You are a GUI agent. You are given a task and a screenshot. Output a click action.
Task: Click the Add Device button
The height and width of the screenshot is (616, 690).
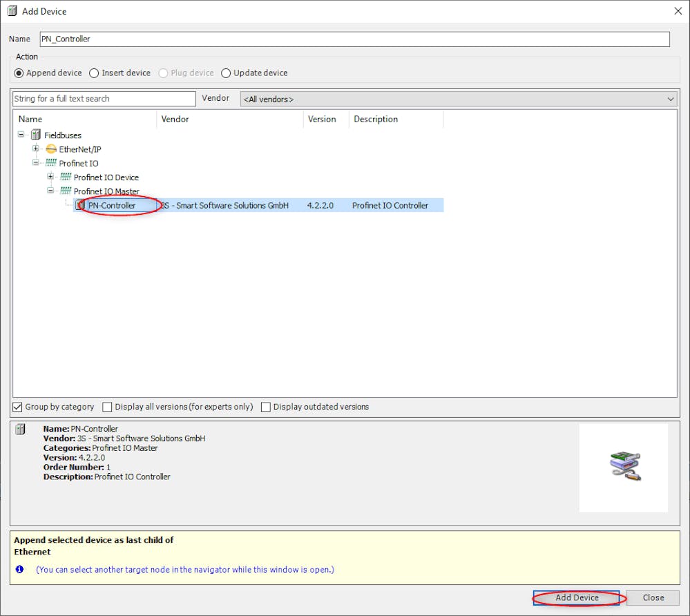577,597
